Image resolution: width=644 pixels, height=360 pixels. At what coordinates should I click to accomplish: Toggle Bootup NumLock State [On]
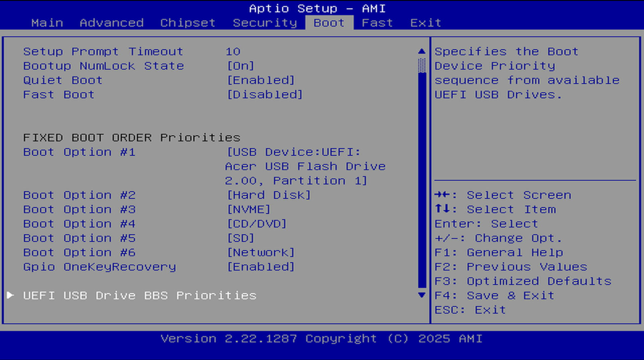[x=241, y=66]
